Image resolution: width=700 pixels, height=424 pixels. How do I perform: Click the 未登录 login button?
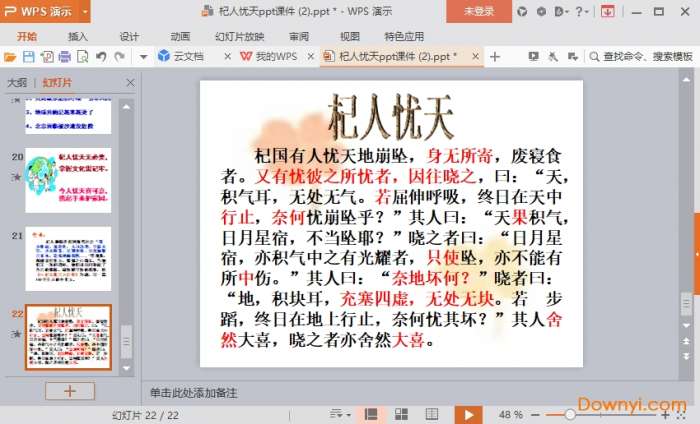(x=479, y=11)
